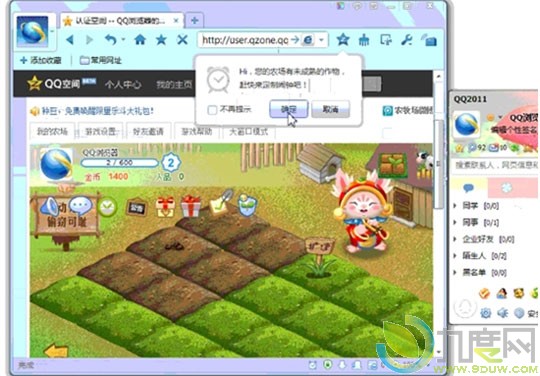Open the 游戏帮助 tab
The height and width of the screenshot is (376, 540).
[197, 131]
